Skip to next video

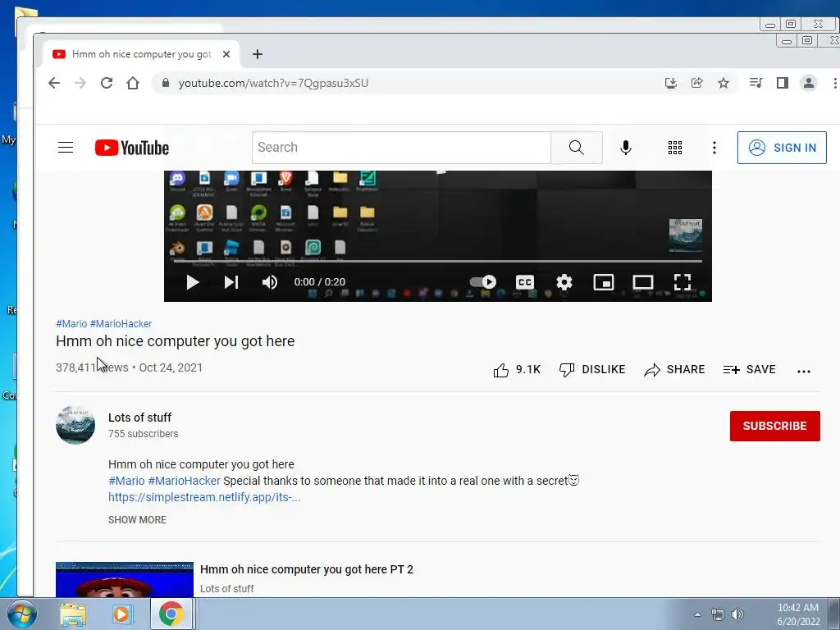(x=231, y=282)
